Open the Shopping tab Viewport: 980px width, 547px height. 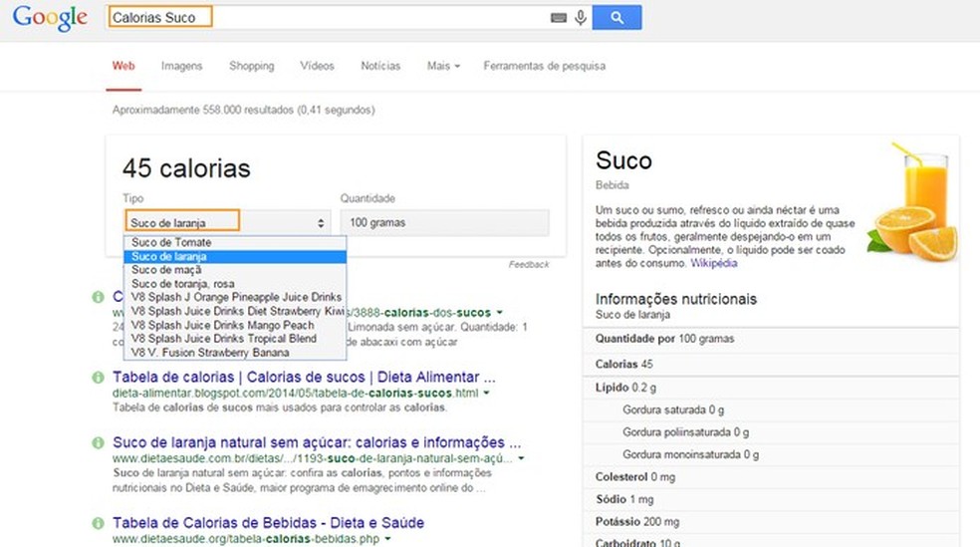251,66
